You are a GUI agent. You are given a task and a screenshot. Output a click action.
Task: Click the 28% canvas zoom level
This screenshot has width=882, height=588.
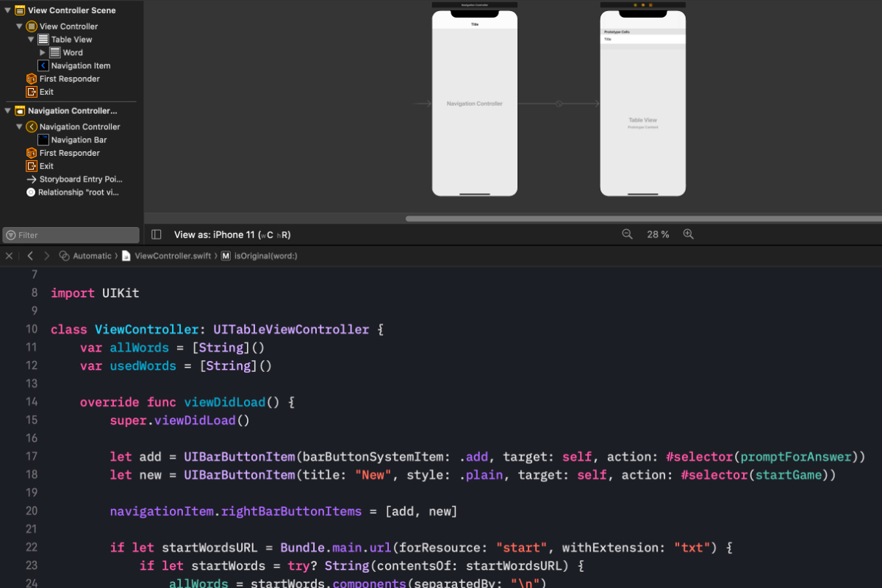(658, 234)
